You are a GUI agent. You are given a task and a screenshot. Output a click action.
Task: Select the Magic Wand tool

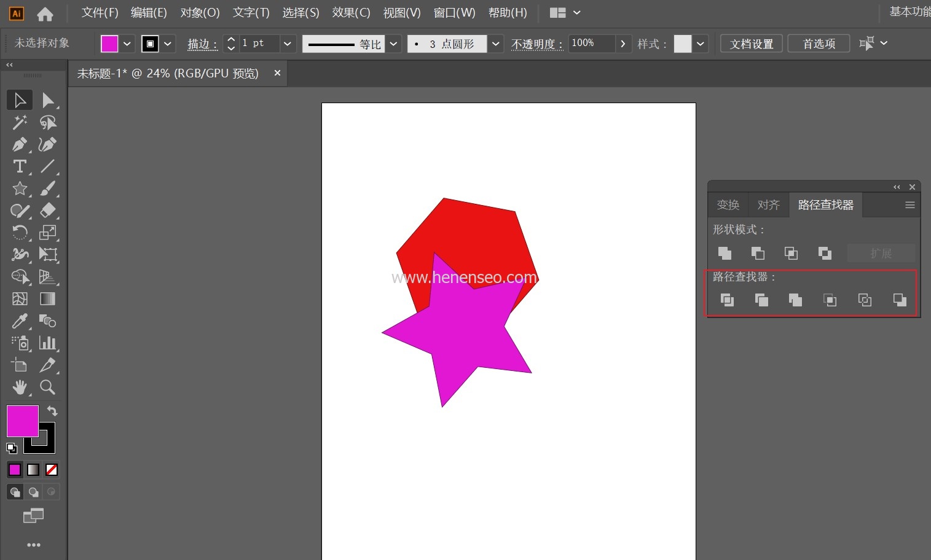20,122
